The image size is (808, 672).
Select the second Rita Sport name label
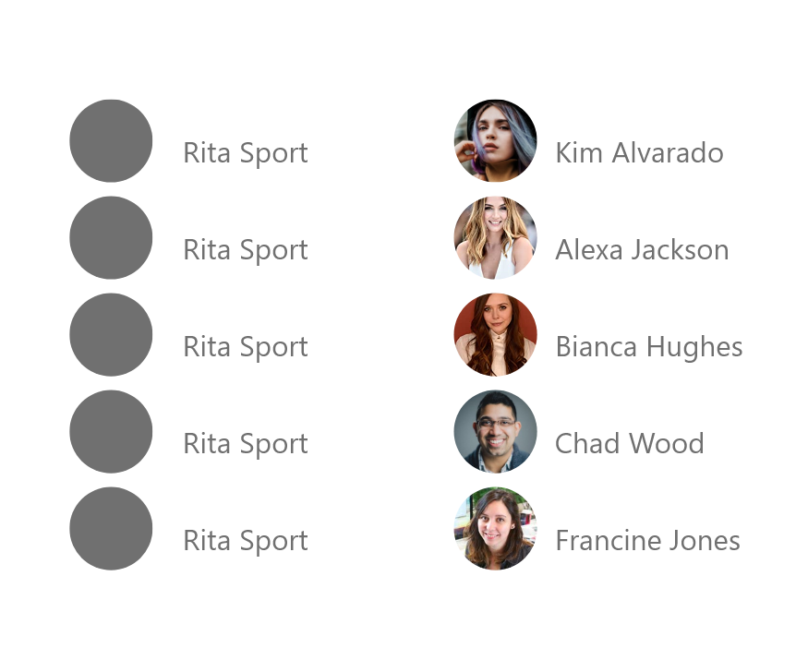pos(246,251)
